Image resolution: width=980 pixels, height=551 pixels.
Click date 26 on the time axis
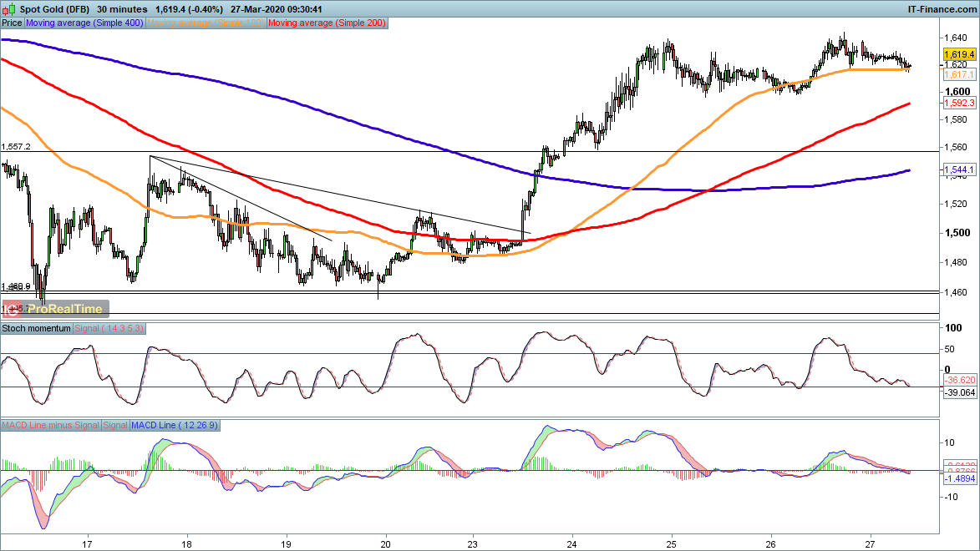coord(771,544)
